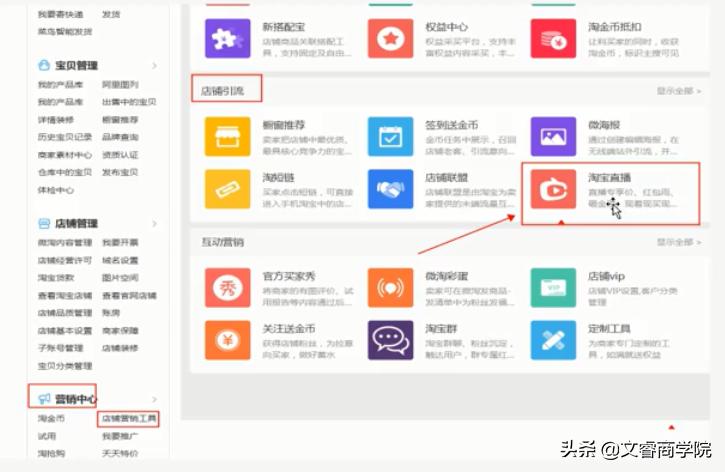Click 宝贝分类管理 in the sidebar

pyautogui.click(x=65, y=366)
